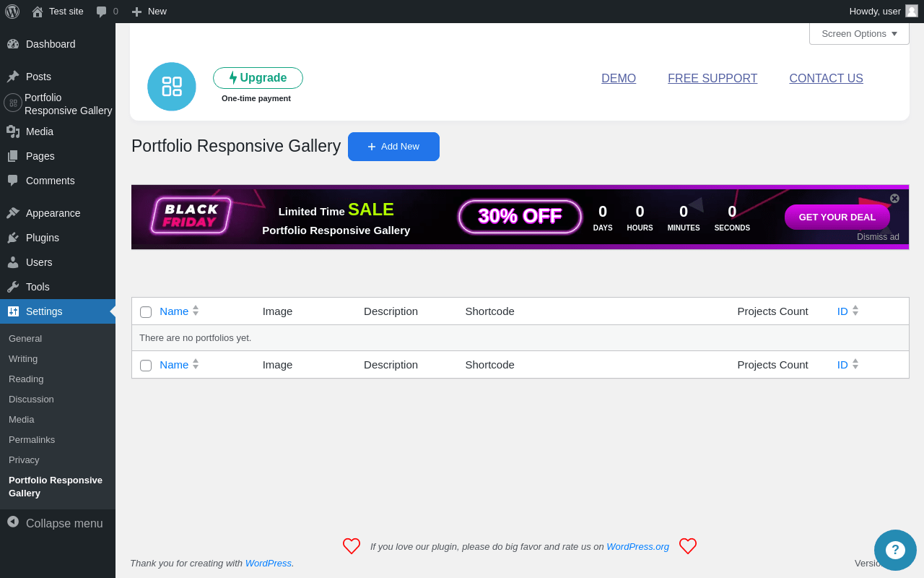Sort by Name using header sort arrows

pos(196,311)
